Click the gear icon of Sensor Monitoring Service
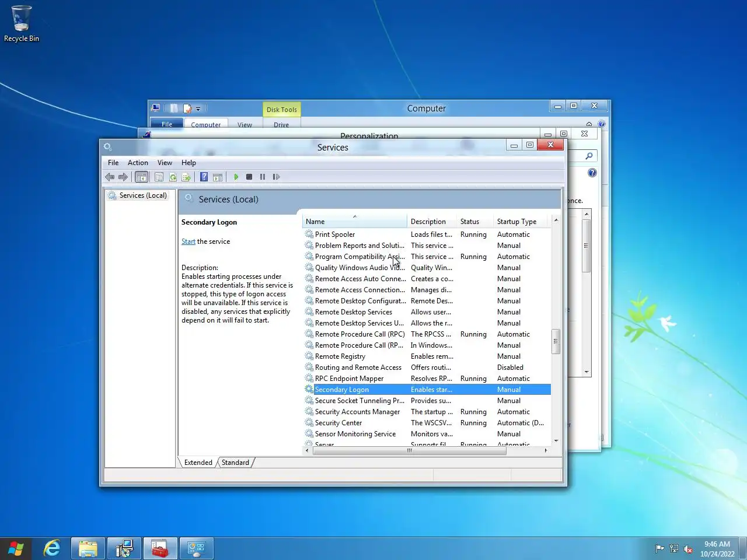The image size is (747, 560). pyautogui.click(x=309, y=434)
